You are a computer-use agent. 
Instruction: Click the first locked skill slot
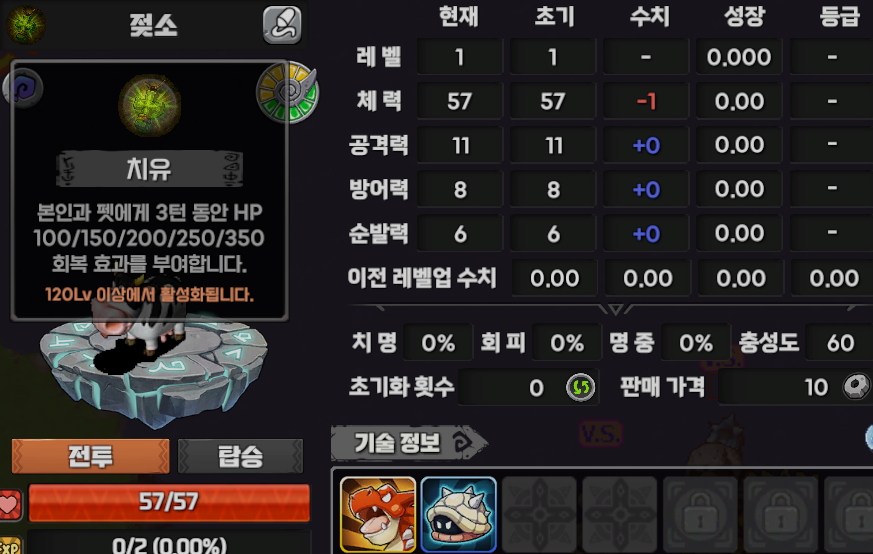700,515
